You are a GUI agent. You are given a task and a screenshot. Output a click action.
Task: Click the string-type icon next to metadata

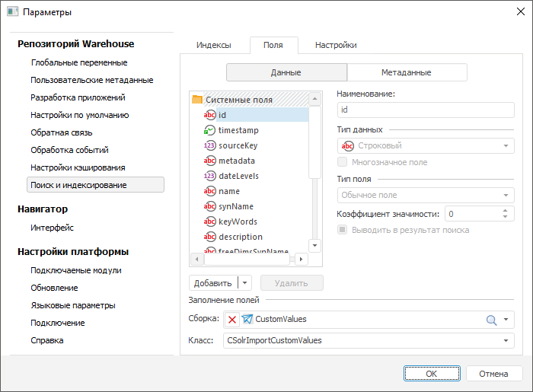[210, 161]
